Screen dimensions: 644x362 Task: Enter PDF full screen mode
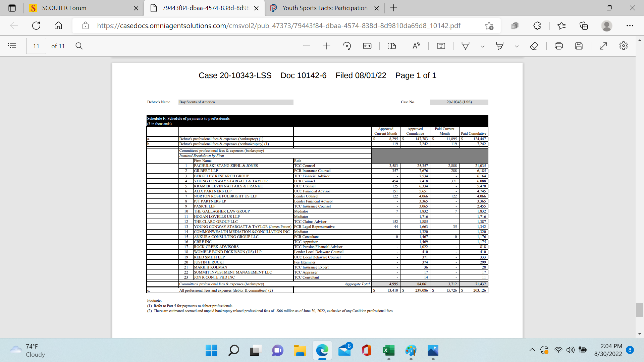603,46
